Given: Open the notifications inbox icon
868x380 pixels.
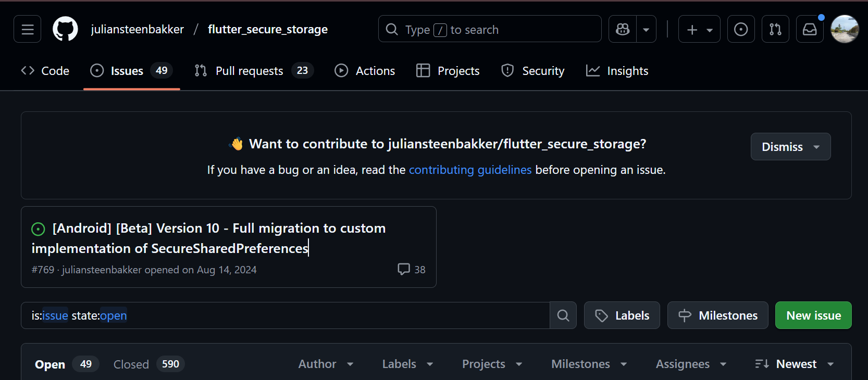Looking at the screenshot, I should (x=810, y=29).
